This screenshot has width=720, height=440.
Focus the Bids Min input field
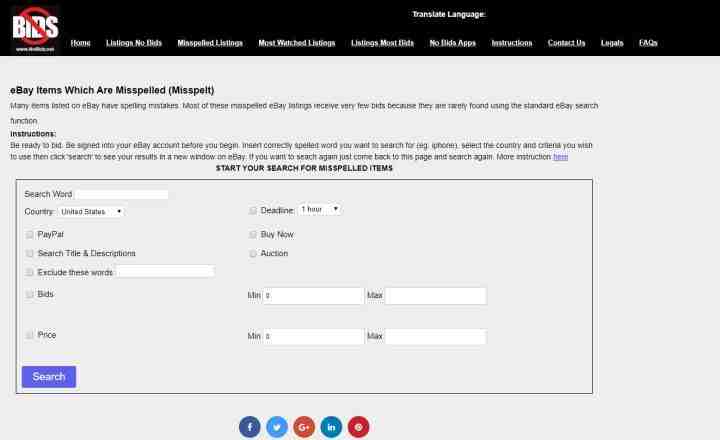tap(313, 296)
